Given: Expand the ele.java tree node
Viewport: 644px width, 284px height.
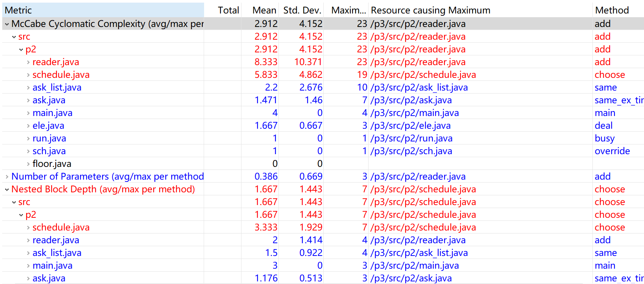Looking at the screenshot, I should pyautogui.click(x=28, y=126).
